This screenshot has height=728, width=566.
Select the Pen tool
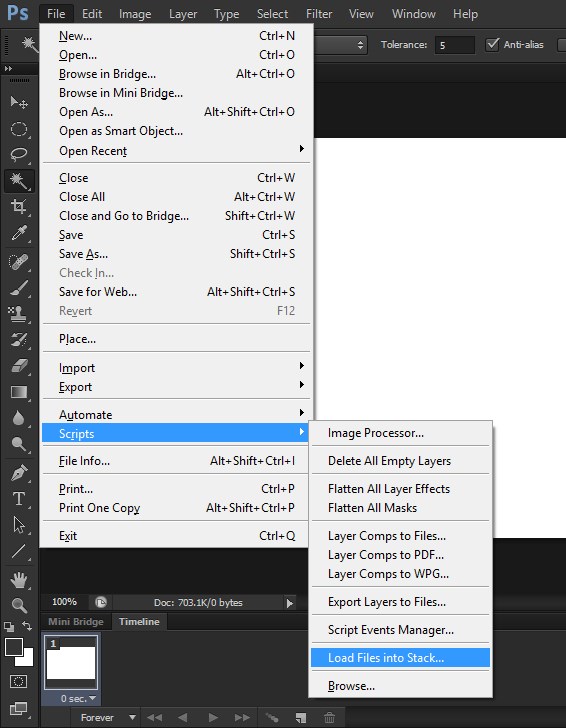(x=19, y=474)
